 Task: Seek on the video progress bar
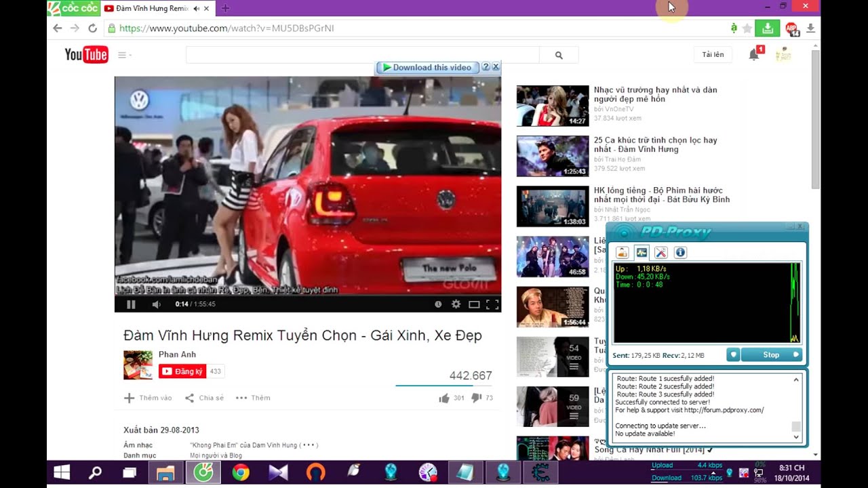pyautogui.click(x=308, y=296)
